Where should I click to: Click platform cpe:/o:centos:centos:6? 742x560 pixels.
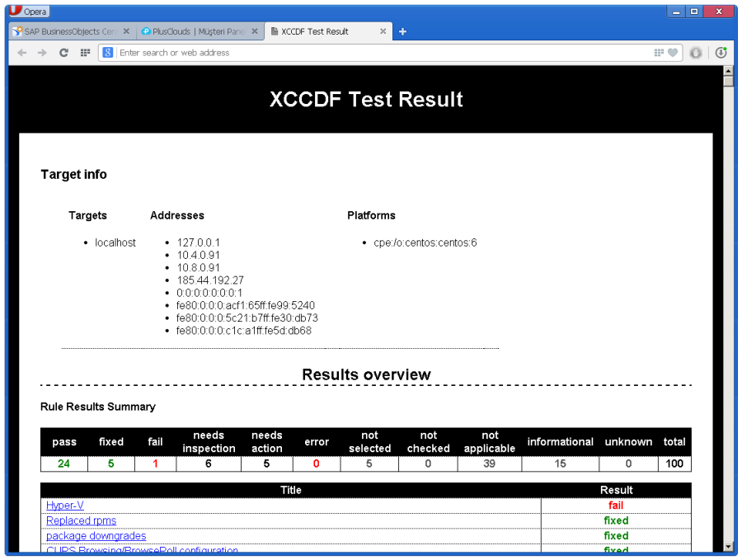(425, 242)
